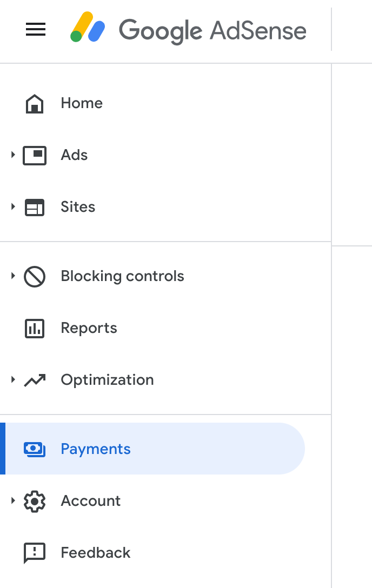Click the "Google AdSense" title text
The width and height of the screenshot is (372, 588).
point(212,31)
